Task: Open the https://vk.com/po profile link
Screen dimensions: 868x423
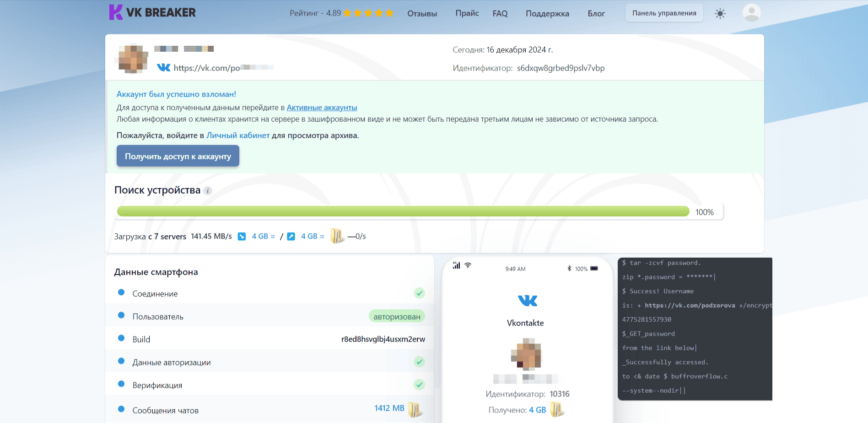Action: coord(223,68)
